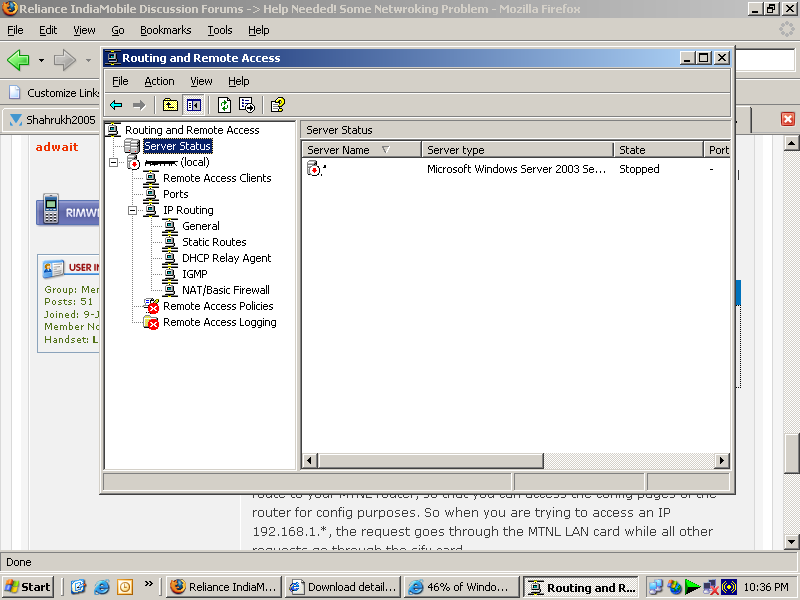800x600 pixels.
Task: Sort by Server Name column header
Action: [361, 150]
